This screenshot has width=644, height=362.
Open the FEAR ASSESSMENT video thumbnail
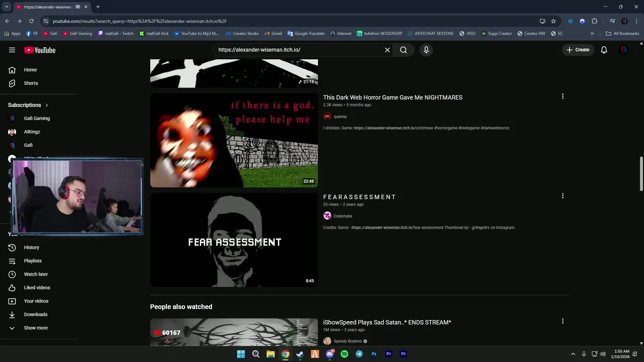234,240
